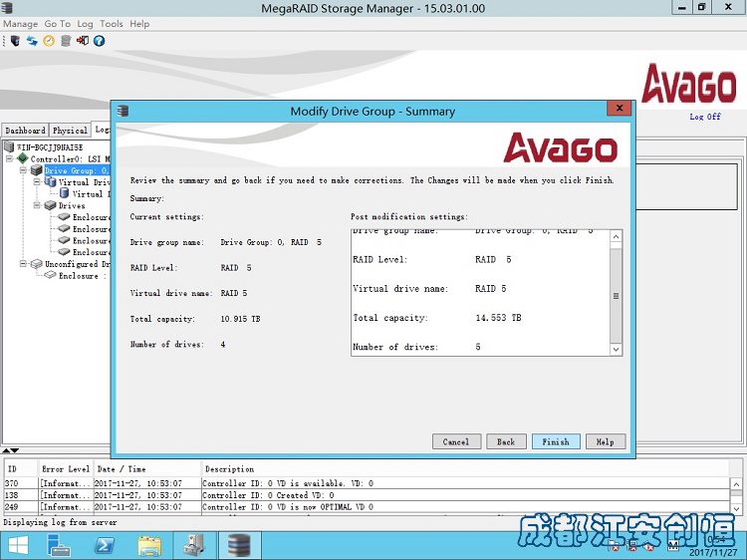Viewport: 747px width, 560px height.
Task: Click summary list scroll down arrow
Action: (x=616, y=350)
